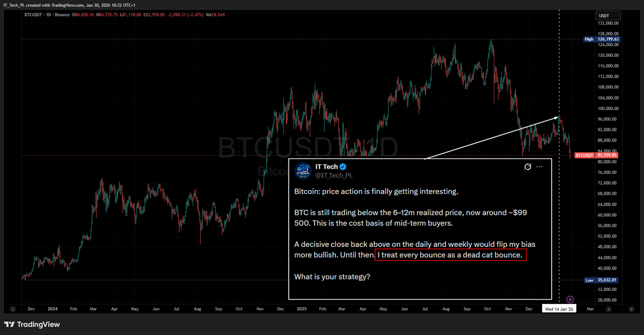
Task: Click the BTCUSDT · 1D · Binance symbol legend
Action: (x=48, y=14)
